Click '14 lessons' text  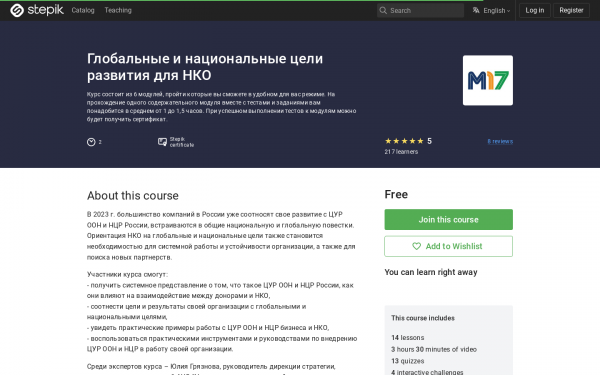point(408,338)
